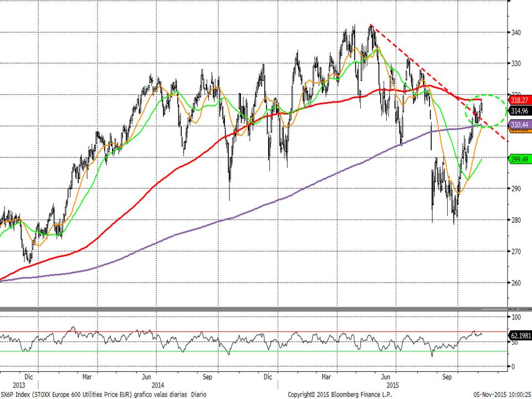Select the purple 310.44 moving average label
The height and width of the screenshot is (399, 532).
[x=519, y=125]
